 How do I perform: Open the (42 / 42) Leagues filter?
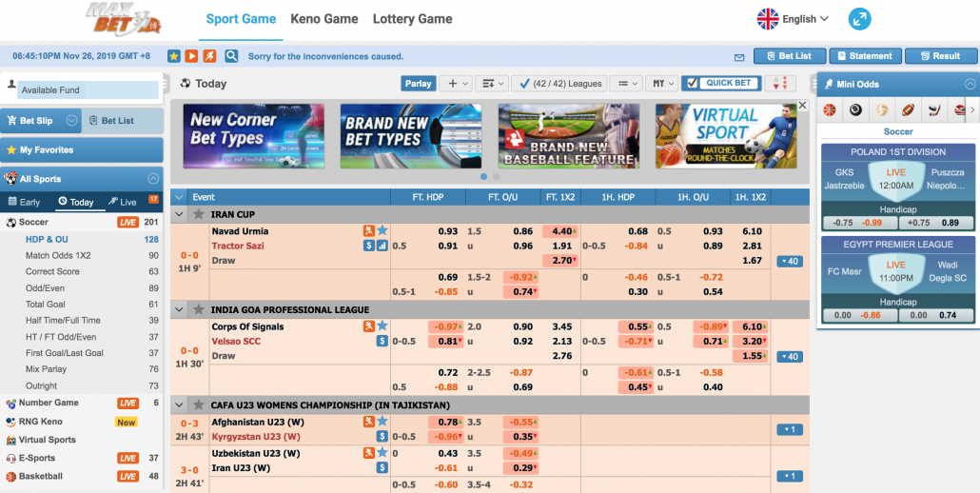[x=559, y=83]
